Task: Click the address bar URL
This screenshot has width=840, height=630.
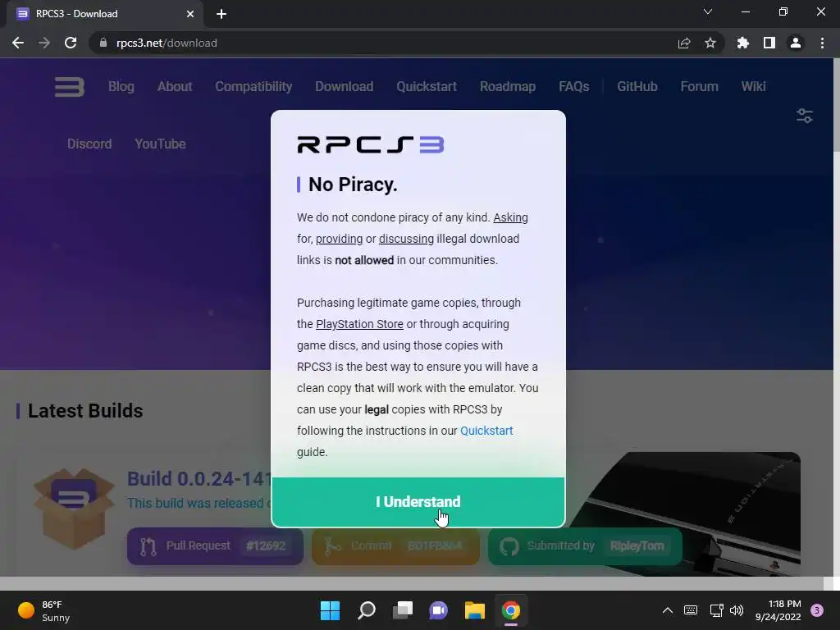Action: click(167, 43)
